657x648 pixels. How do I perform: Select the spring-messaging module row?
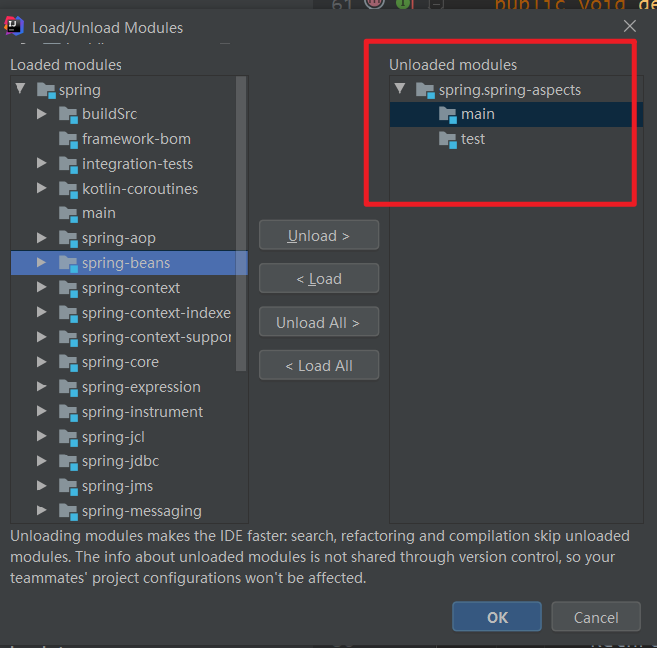coord(129,511)
